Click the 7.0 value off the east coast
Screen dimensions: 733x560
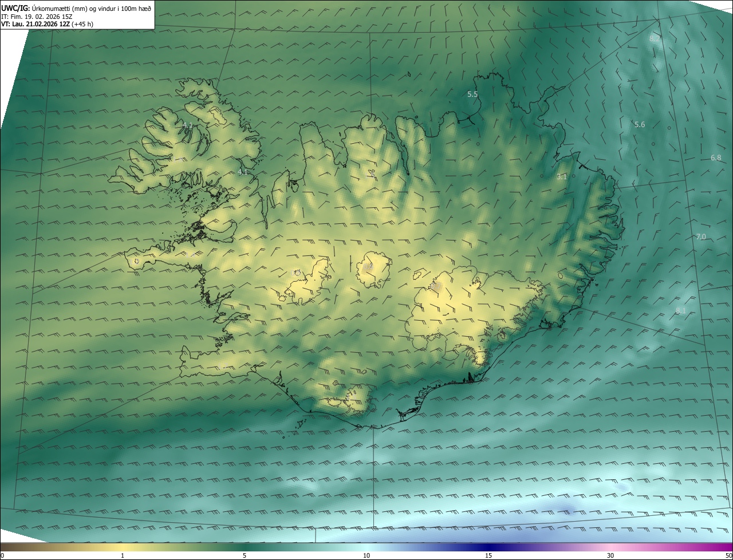701,237
